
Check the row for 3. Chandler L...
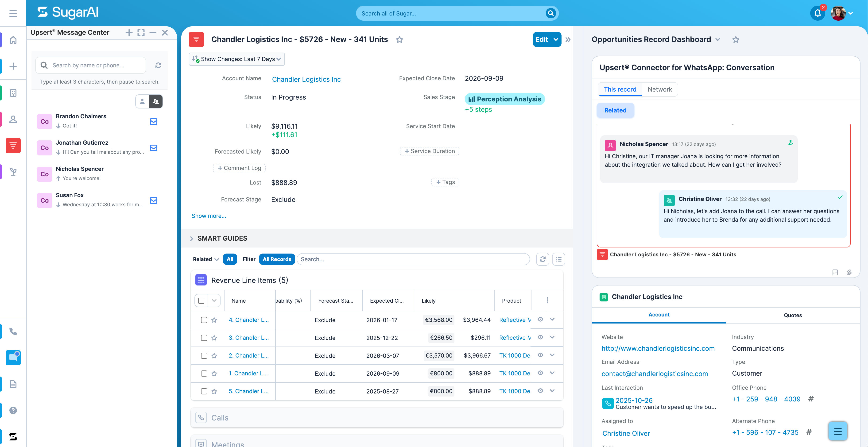[x=204, y=338]
